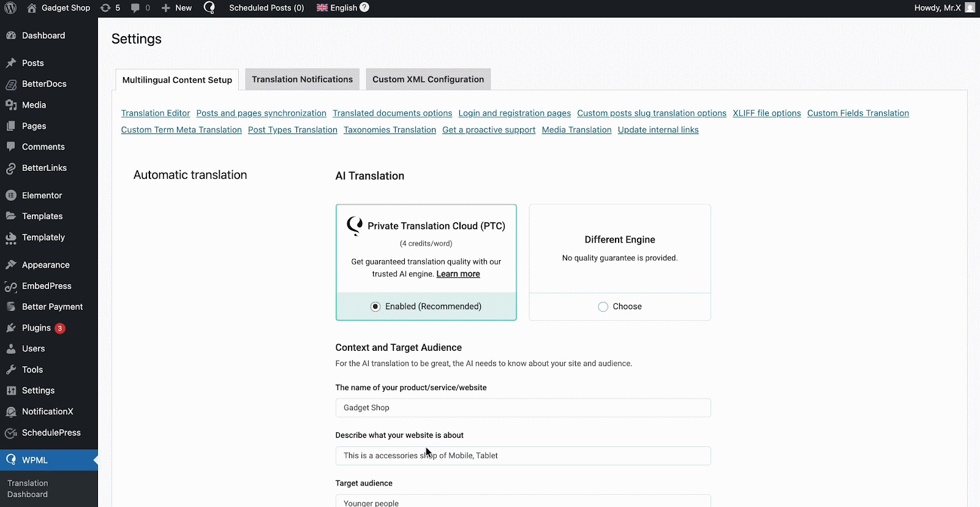Click the product name field with Gadget Shop
The height and width of the screenshot is (507, 980).
522,408
